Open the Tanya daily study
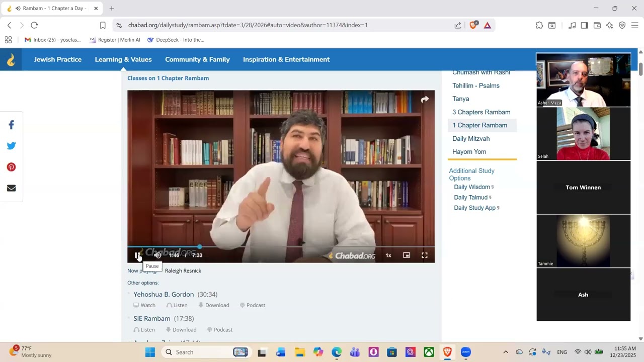644x362 pixels. click(461, 99)
